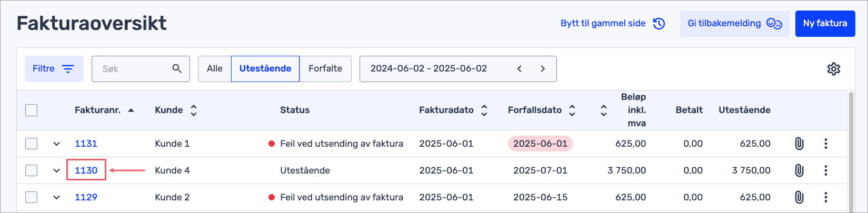Image resolution: width=868 pixels, height=213 pixels.
Task: Open invoice link 1130
Action: pos(86,170)
